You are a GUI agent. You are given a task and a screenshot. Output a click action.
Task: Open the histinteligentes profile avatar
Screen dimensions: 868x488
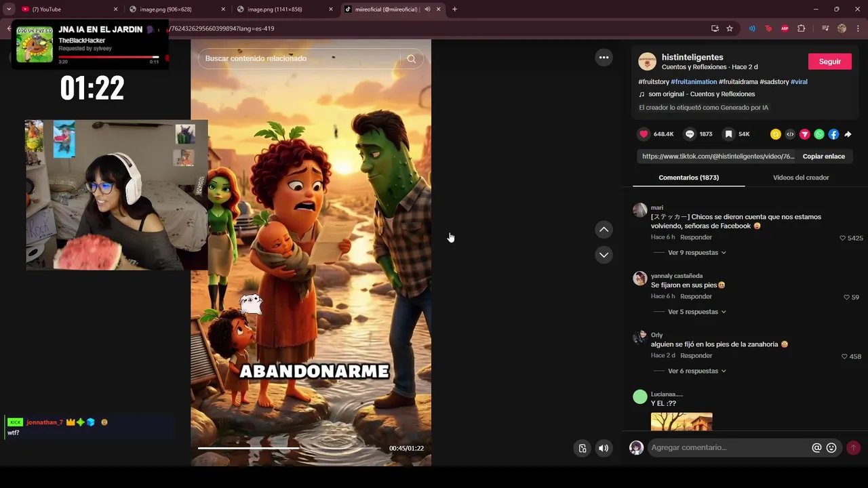coord(648,62)
